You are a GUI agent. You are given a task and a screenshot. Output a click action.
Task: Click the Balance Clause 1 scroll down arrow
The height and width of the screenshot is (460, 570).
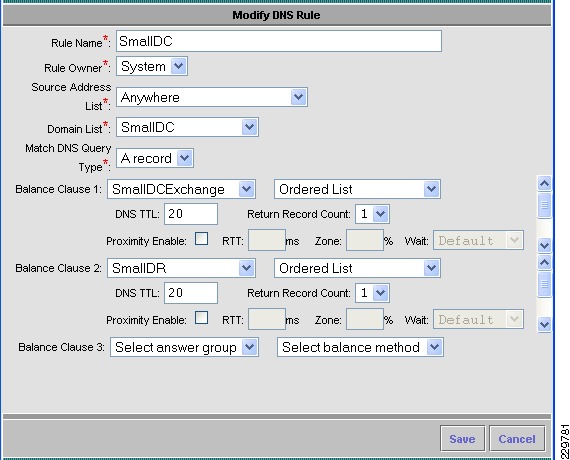coord(544,245)
